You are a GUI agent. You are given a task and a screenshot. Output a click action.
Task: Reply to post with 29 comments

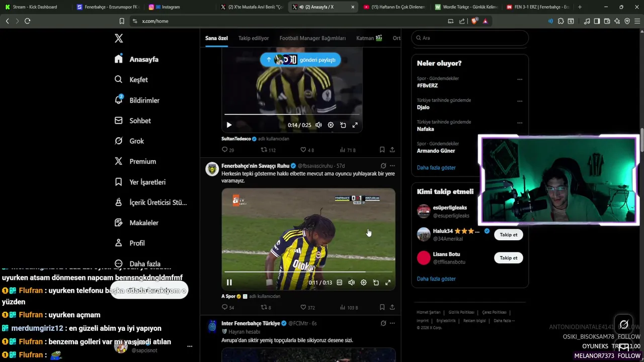point(228,150)
